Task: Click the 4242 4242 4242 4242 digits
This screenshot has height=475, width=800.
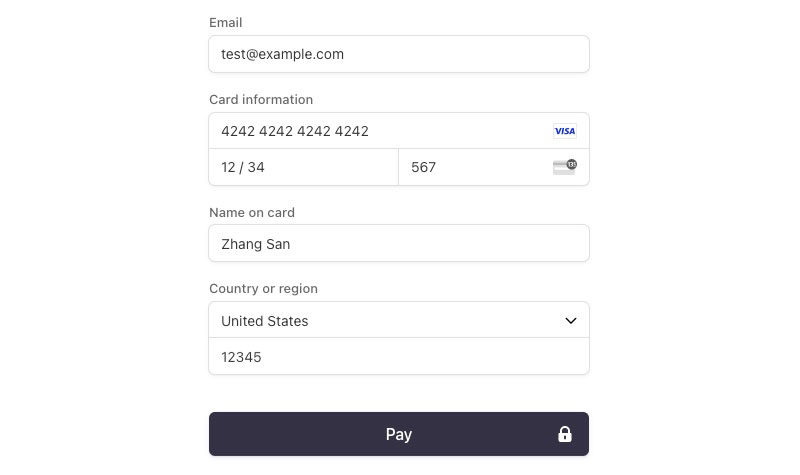Action: [295, 131]
